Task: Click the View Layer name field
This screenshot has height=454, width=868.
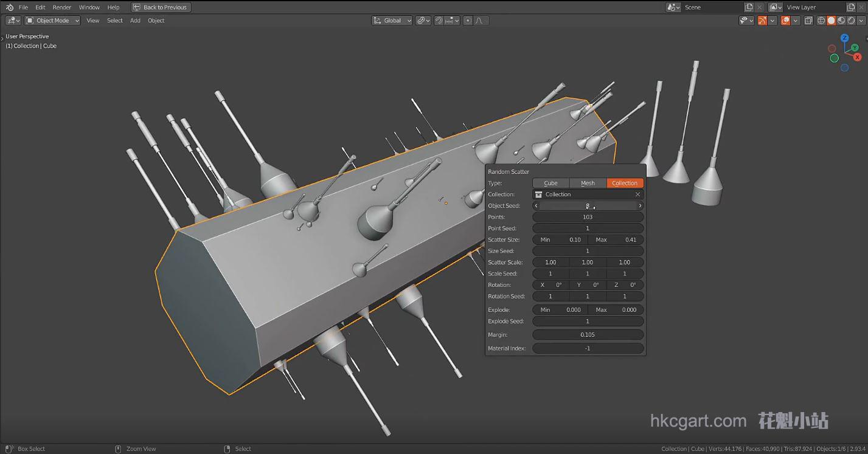Action: point(814,7)
